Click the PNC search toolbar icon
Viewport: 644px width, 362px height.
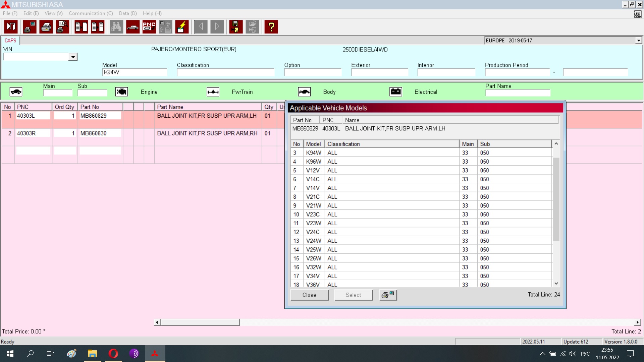(149, 27)
